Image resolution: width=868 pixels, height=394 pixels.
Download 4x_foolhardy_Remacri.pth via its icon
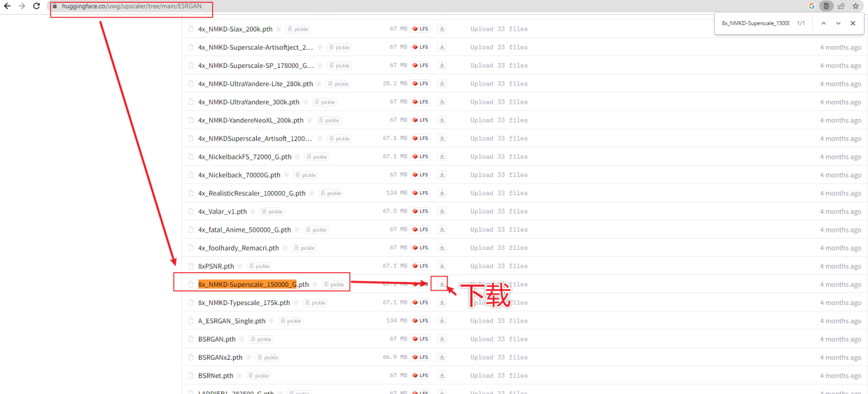point(442,247)
